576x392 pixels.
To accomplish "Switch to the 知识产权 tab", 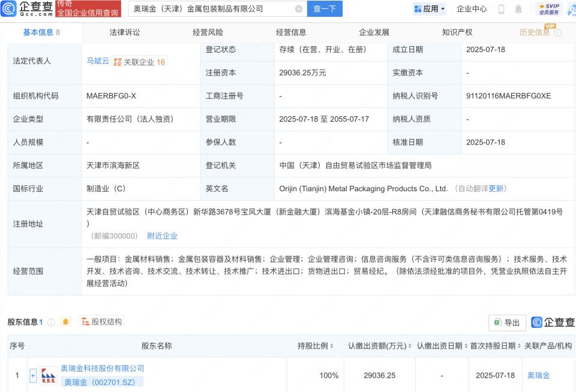I will click(x=457, y=32).
